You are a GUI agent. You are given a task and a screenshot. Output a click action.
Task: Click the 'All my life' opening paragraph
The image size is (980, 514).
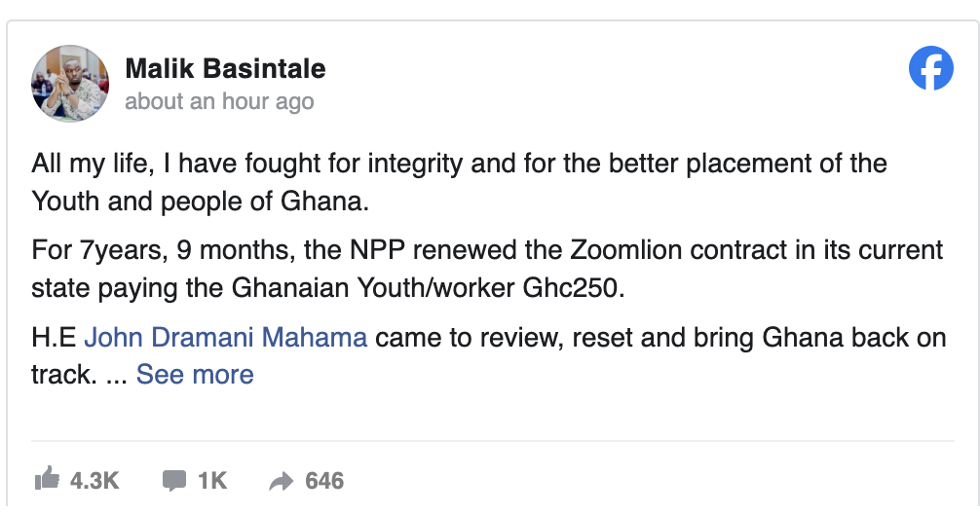point(460,182)
